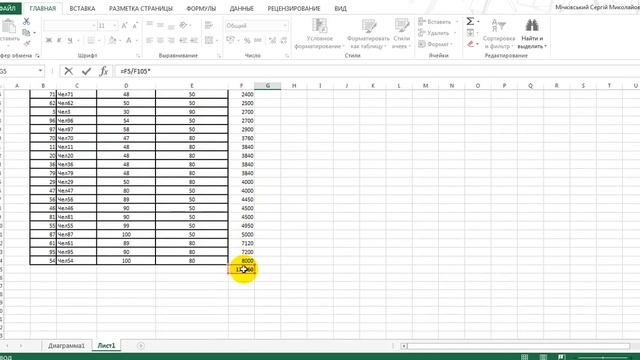Switch to the ВСТАВКА ribbon tab
This screenshot has width=640, height=360.
pos(82,9)
